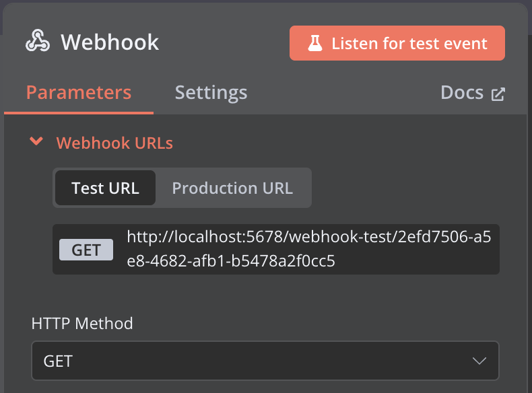Click the Test/Production URL switcher background
Screen dimensions: 532x393
coord(182,188)
